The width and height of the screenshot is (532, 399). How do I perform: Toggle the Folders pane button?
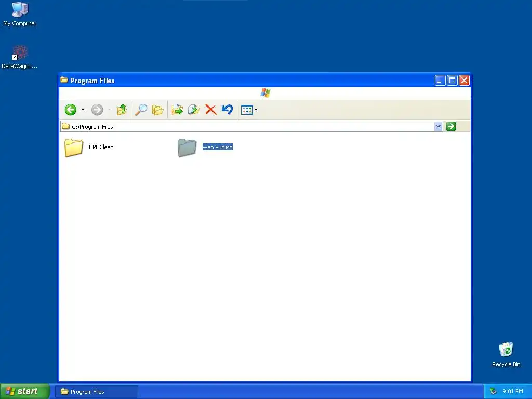[158, 110]
